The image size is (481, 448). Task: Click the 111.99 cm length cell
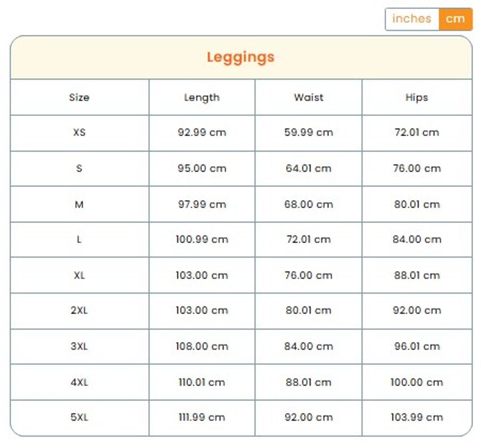click(202, 417)
